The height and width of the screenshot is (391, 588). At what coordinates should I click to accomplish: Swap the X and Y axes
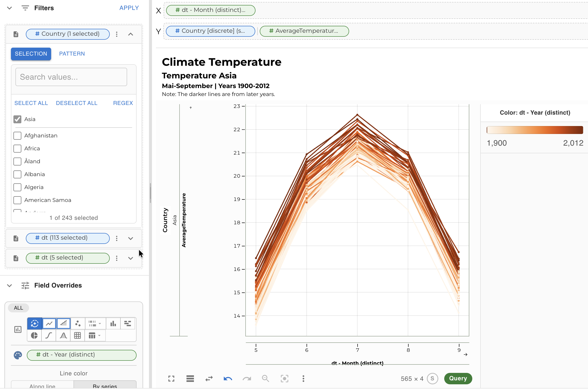[209, 379]
